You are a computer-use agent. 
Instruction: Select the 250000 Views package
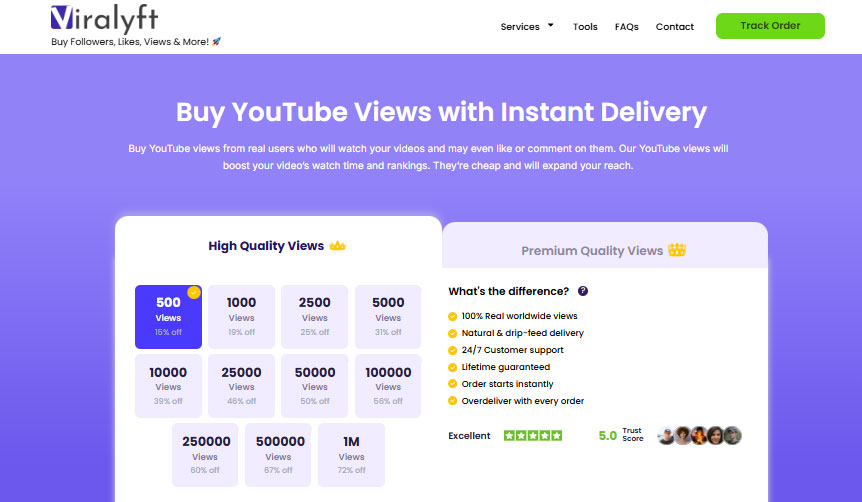(x=205, y=455)
